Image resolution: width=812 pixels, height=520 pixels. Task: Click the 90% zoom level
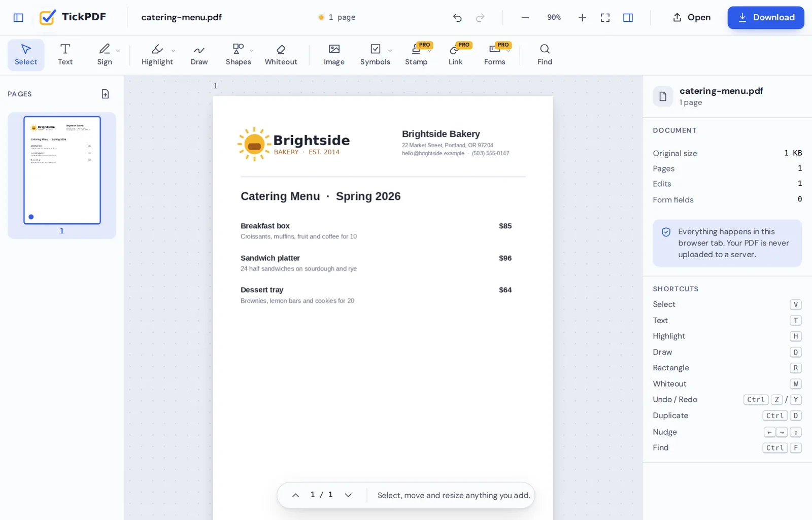(554, 18)
